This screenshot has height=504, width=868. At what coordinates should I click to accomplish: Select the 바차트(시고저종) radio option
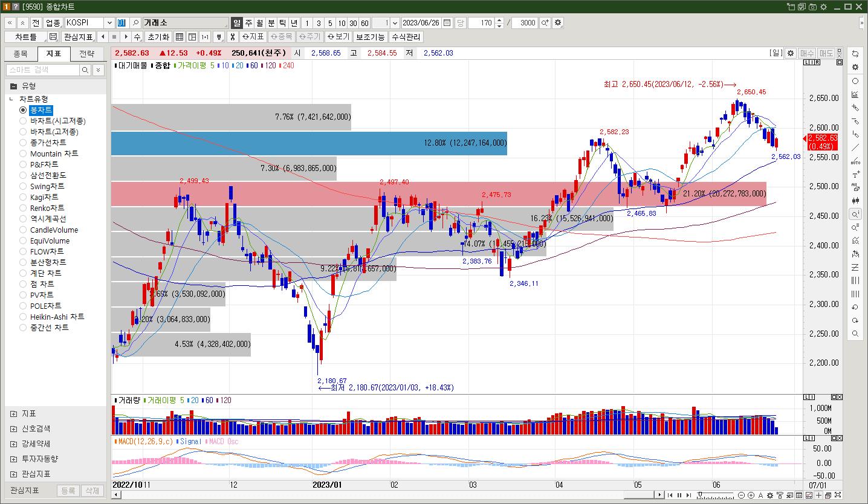pyautogui.click(x=23, y=121)
